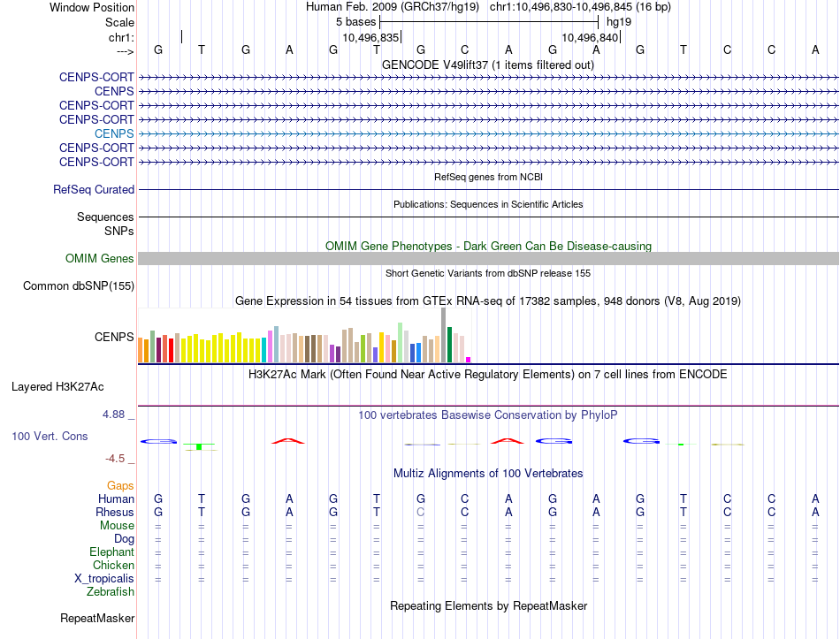The height and width of the screenshot is (639, 840).
Task: Click the orange Gaps label
Action: (120, 485)
